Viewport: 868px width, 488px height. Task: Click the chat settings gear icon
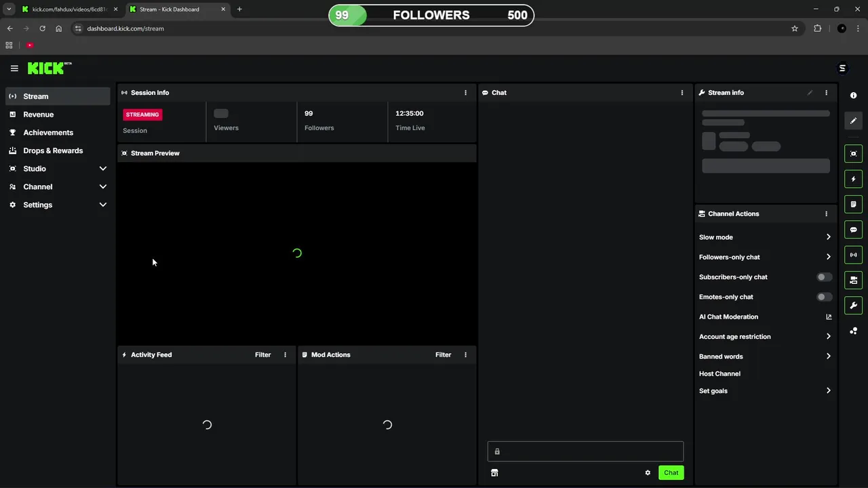click(648, 472)
